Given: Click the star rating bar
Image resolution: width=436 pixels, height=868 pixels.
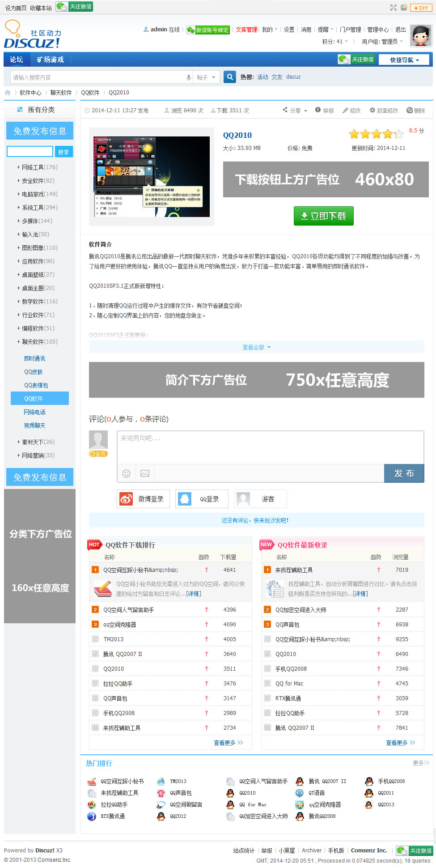Looking at the screenshot, I should 376,134.
